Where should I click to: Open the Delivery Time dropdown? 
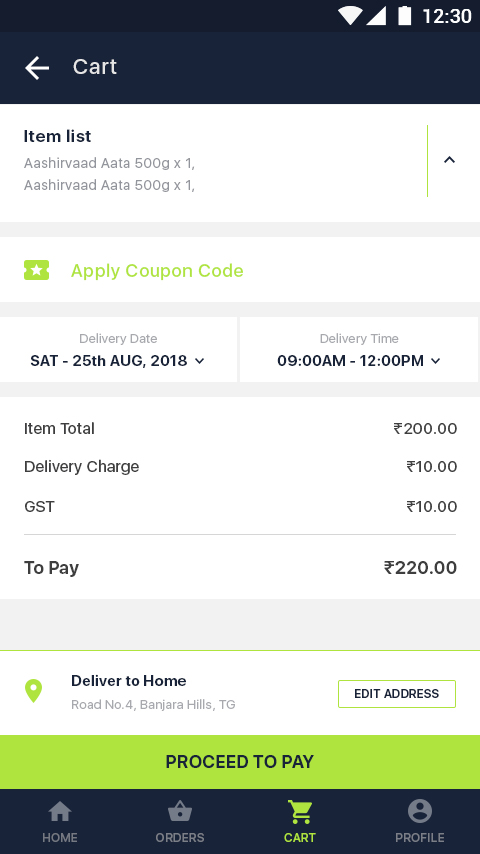[359, 350]
